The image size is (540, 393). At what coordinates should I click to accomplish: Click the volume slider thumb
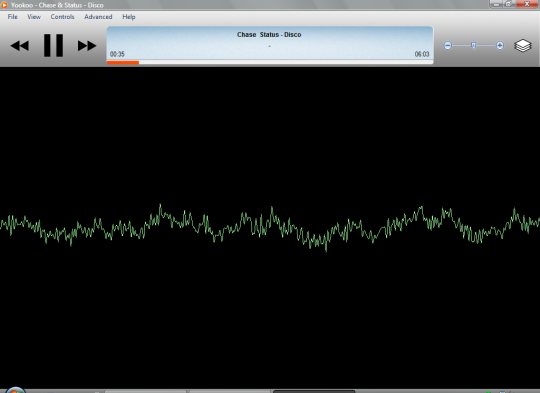(x=474, y=45)
